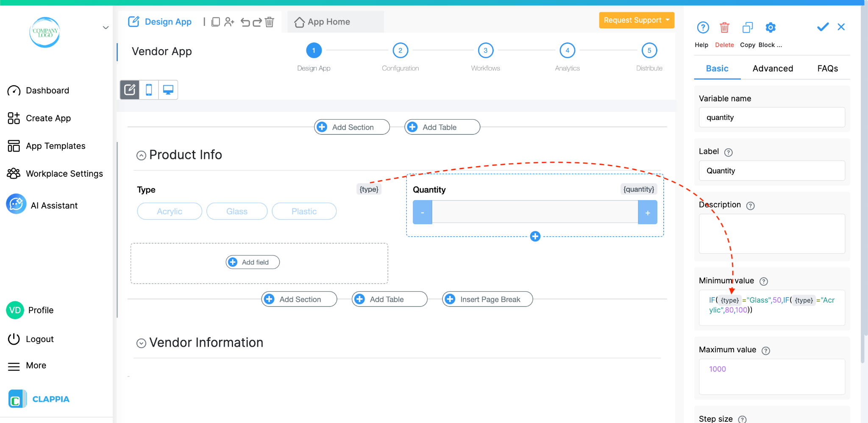Switch to desktop preview
This screenshot has height=423, width=868.
pyautogui.click(x=168, y=90)
